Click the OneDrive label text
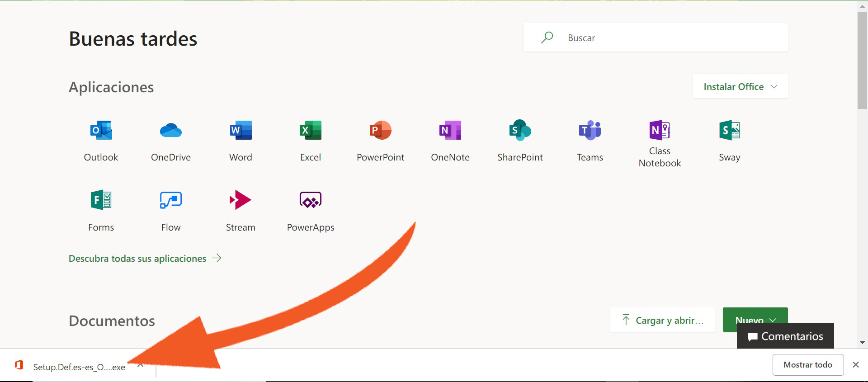Screen dimensions: 868x382 pos(171,157)
